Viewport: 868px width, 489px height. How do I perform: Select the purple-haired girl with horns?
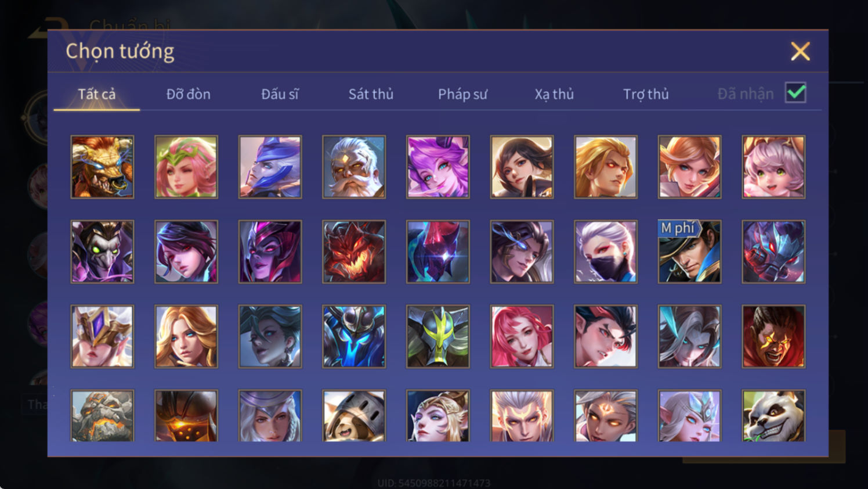[x=438, y=167]
